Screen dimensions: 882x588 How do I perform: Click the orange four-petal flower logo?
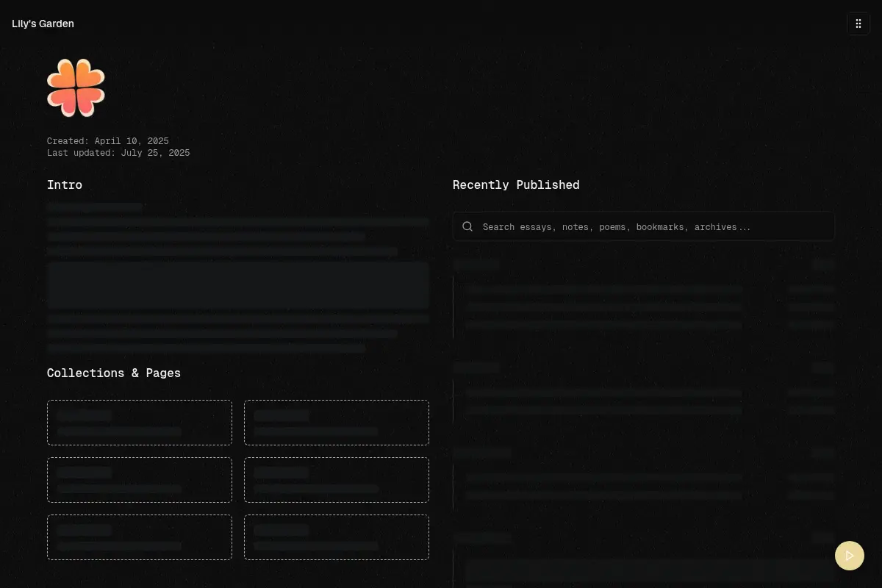coord(76,88)
